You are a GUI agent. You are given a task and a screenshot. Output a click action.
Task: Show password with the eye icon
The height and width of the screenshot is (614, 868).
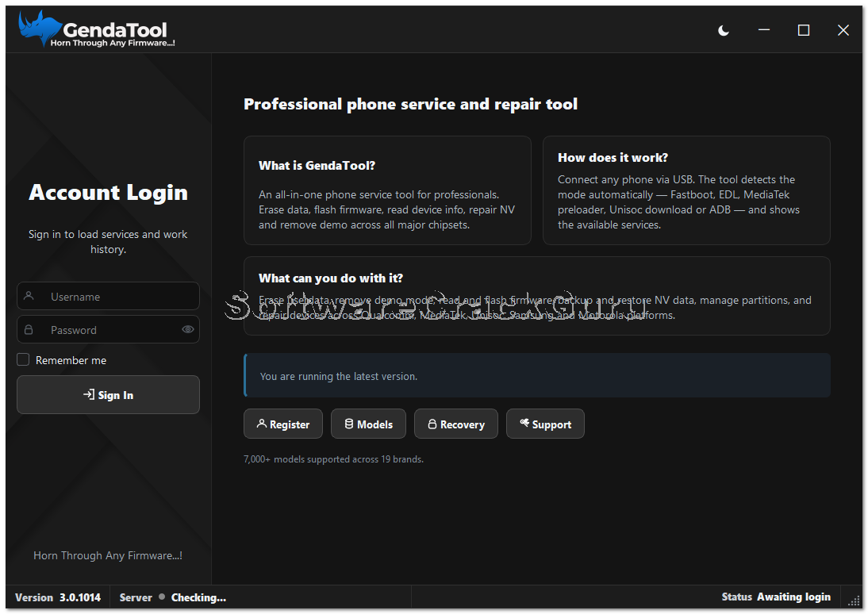coord(188,329)
